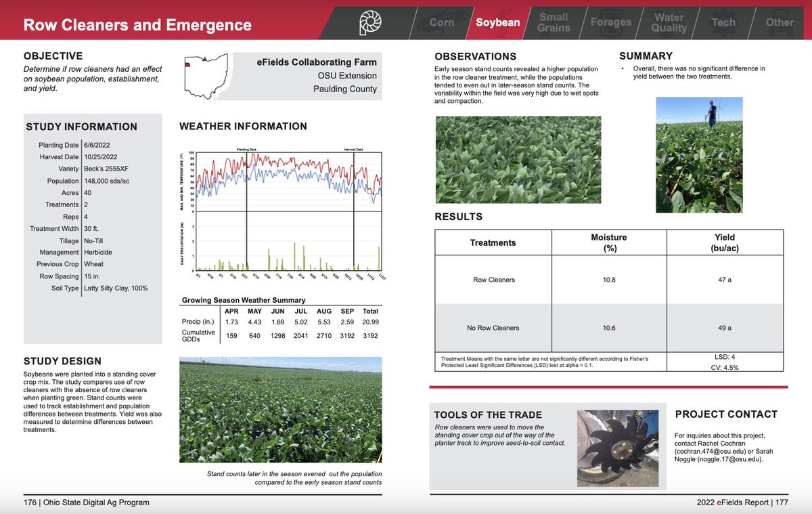Click the WEATHER INFORMATION heading
This screenshot has width=812, height=514.
[243, 127]
